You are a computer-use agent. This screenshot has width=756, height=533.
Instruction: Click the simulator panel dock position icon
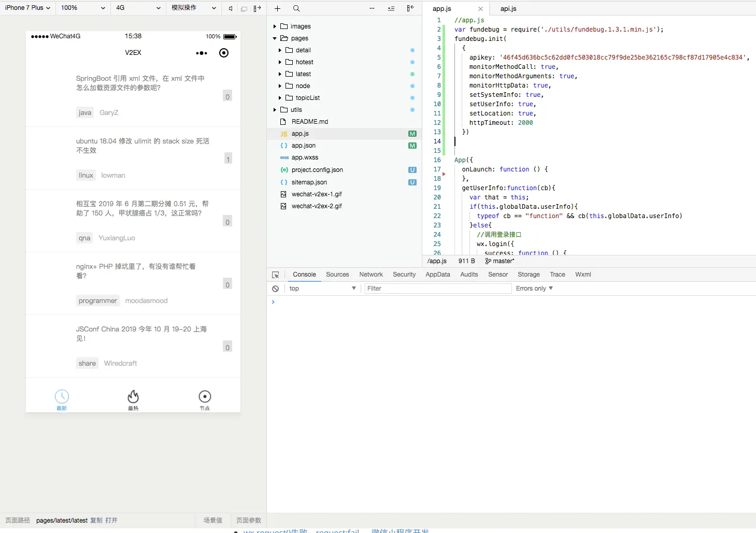[258, 8]
